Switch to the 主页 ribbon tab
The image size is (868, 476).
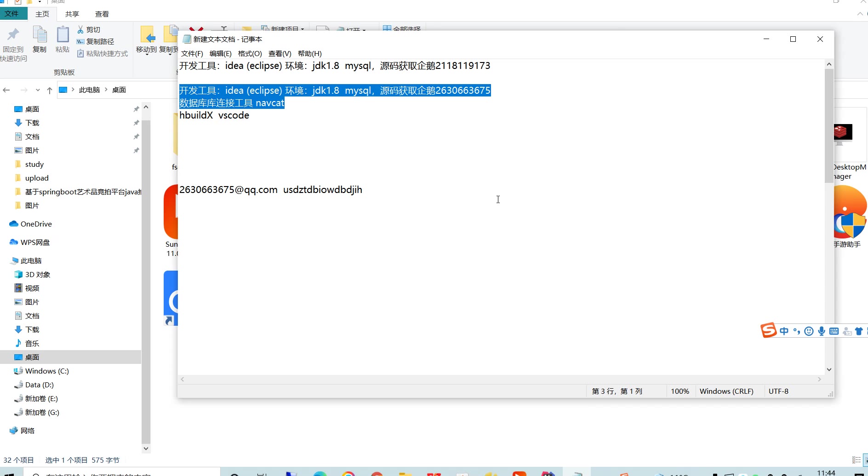(x=42, y=14)
